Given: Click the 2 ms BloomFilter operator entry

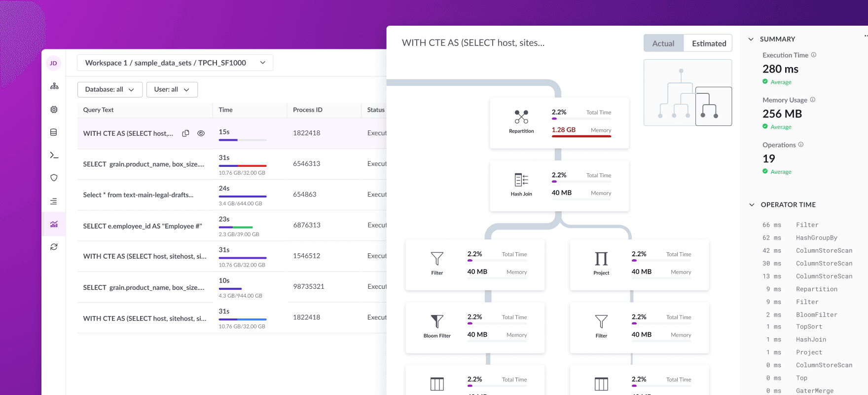Looking at the screenshot, I should [801, 315].
